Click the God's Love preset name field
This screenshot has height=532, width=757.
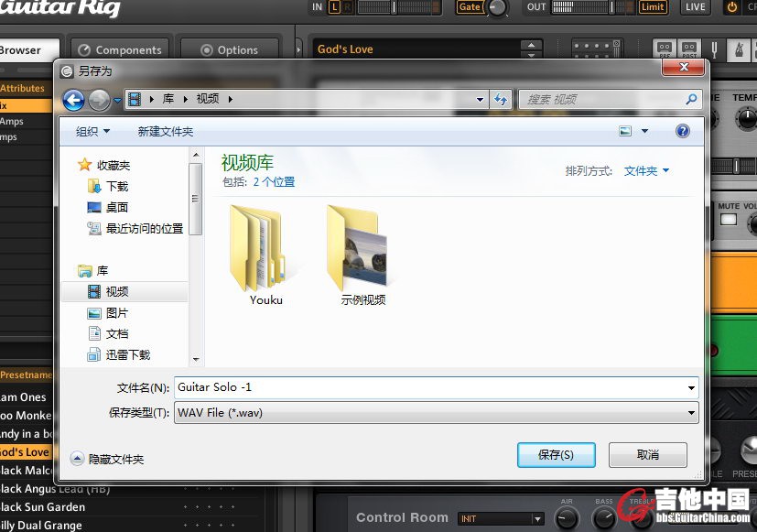click(416, 49)
